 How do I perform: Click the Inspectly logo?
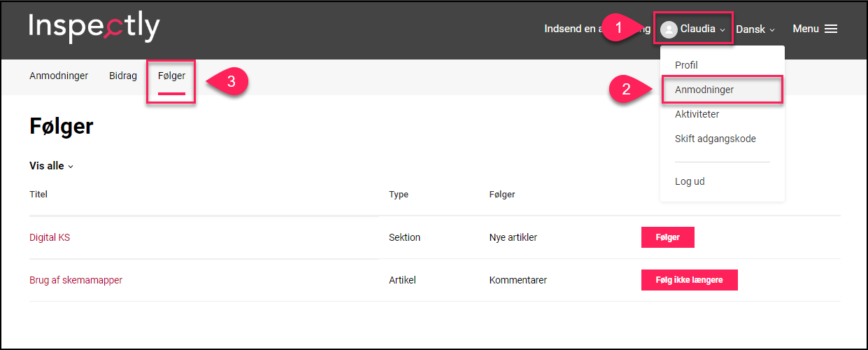pyautogui.click(x=94, y=28)
